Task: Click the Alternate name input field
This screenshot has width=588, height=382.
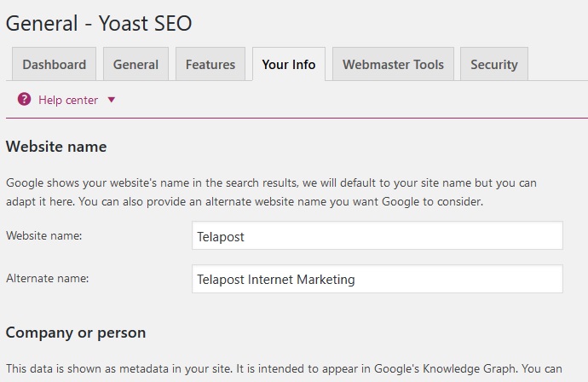Action: [x=378, y=279]
